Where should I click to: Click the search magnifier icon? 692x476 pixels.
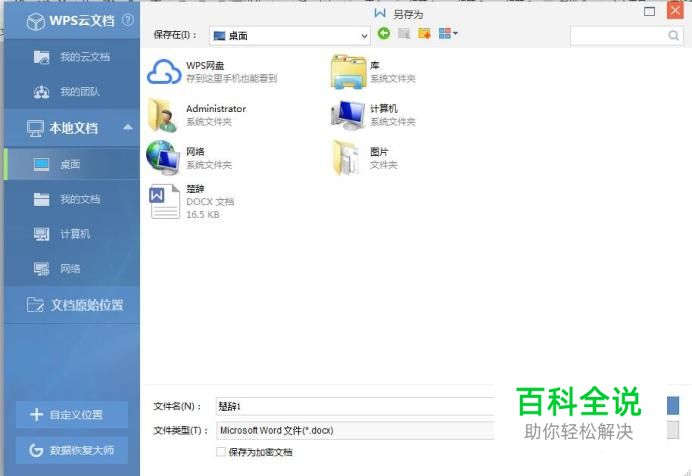(x=673, y=35)
